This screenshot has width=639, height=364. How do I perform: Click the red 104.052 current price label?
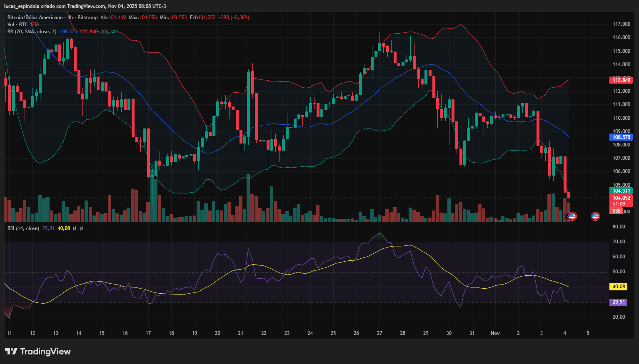(x=621, y=198)
